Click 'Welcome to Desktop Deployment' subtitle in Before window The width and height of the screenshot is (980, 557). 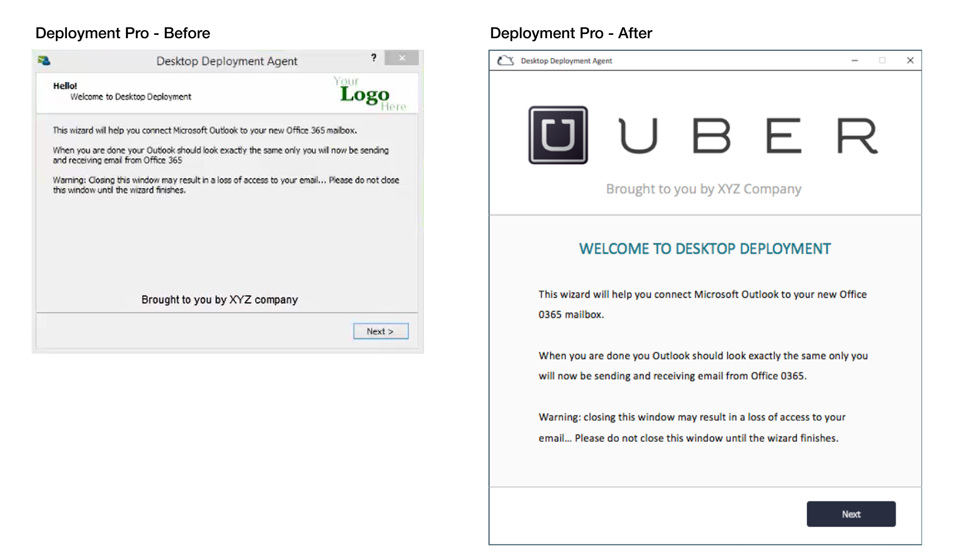click(x=130, y=97)
